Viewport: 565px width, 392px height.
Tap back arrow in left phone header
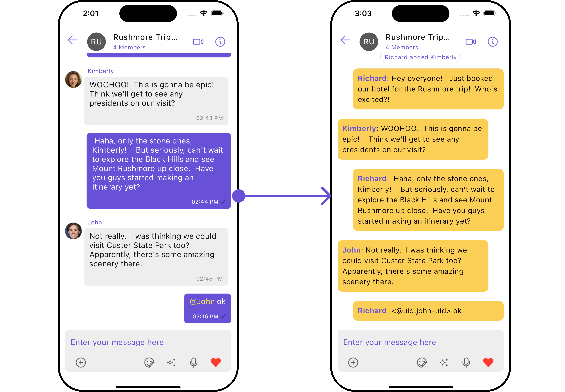point(73,40)
